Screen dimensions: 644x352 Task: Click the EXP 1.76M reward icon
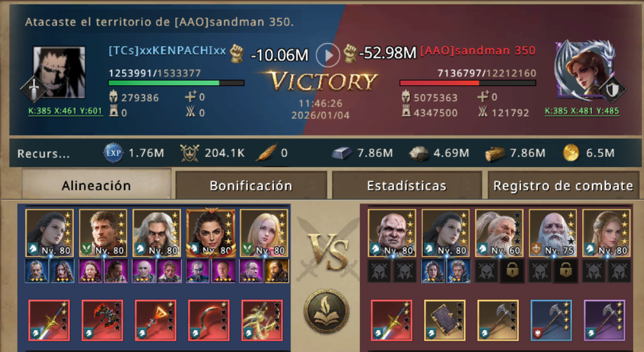[113, 153]
